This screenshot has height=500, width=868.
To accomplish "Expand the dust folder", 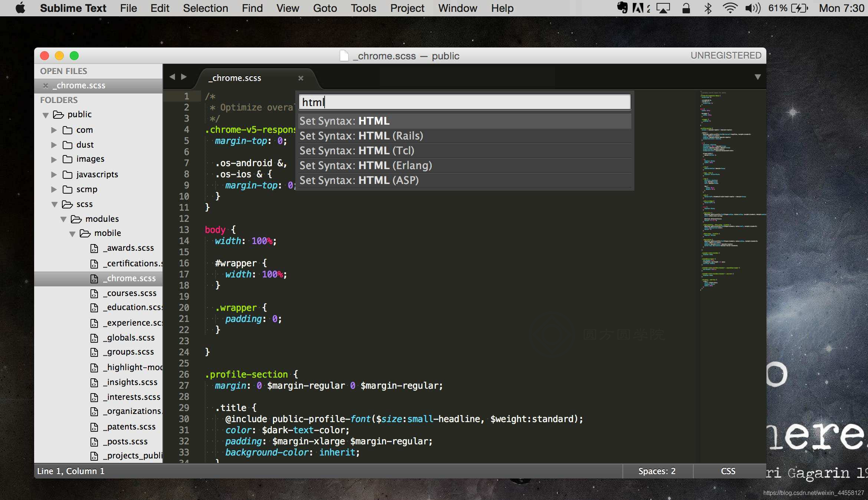I will tap(54, 145).
